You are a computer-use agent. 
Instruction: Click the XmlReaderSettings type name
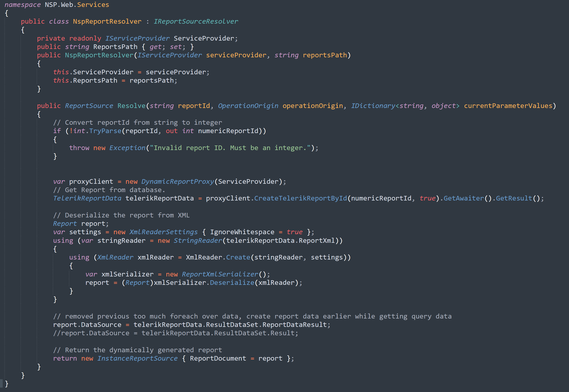(163, 232)
